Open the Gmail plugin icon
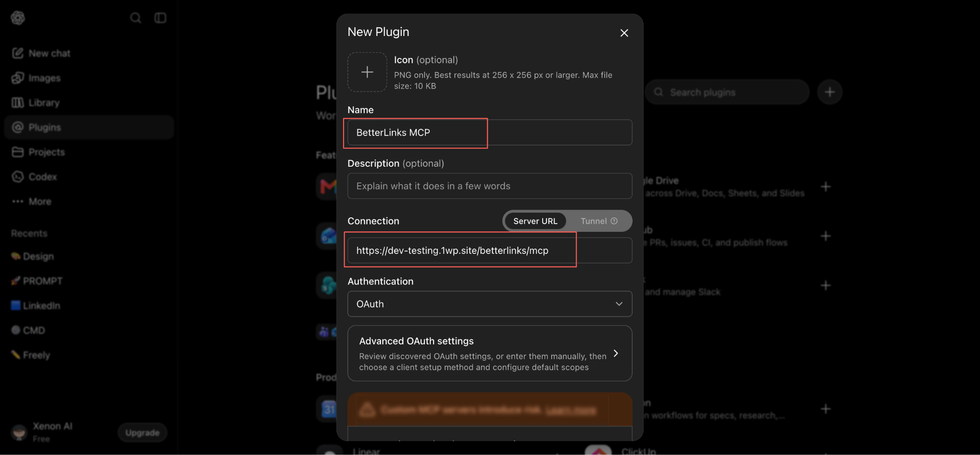980x455 pixels. [327, 186]
